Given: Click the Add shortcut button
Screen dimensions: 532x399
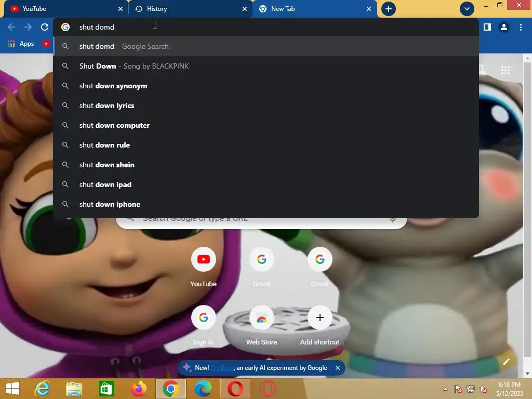Looking at the screenshot, I should pos(320,326).
